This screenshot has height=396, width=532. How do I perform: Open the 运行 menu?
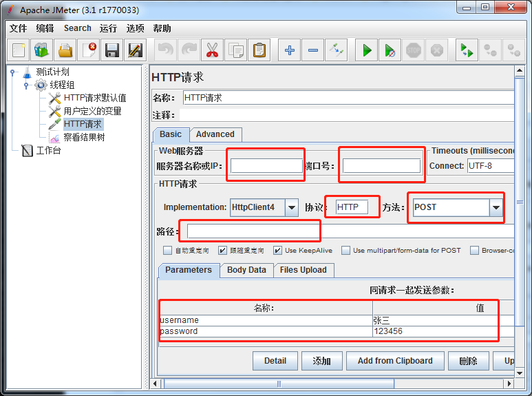point(108,28)
